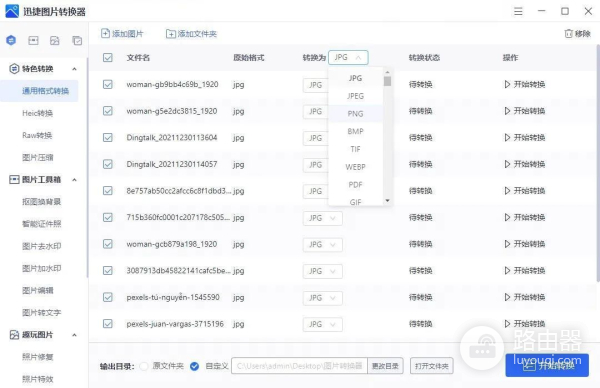Screen dimensions: 600x388
Task: Click the blue 开始转换 start all button
Action: click(547, 365)
